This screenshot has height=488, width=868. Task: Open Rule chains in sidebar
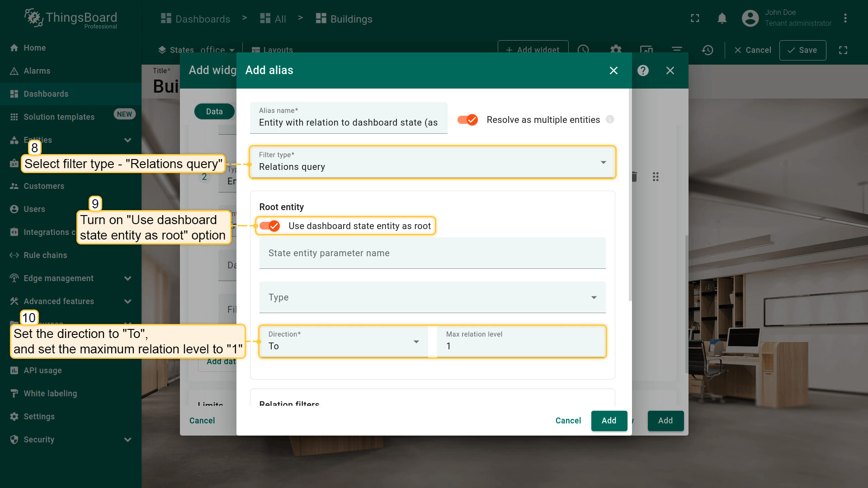[x=45, y=255]
